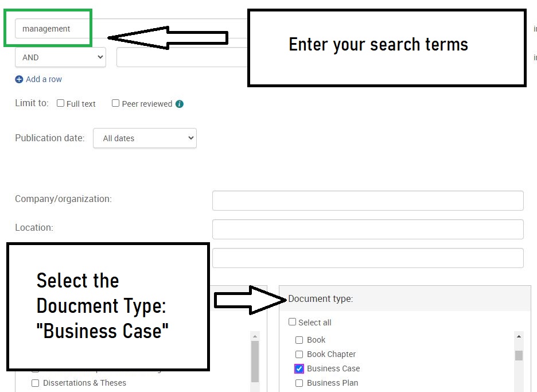This screenshot has width=537, height=392.
Task: Click into the Location text field
Action: [367, 229]
